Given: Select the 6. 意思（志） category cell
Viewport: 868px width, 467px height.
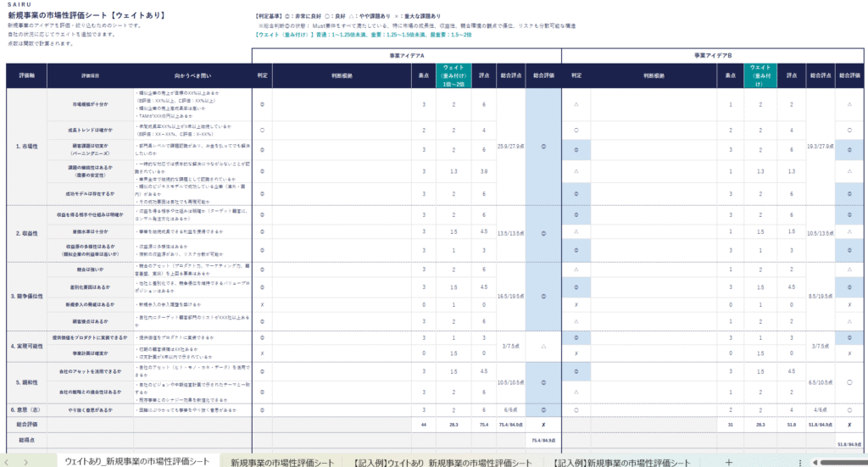Looking at the screenshot, I should click(26, 408).
